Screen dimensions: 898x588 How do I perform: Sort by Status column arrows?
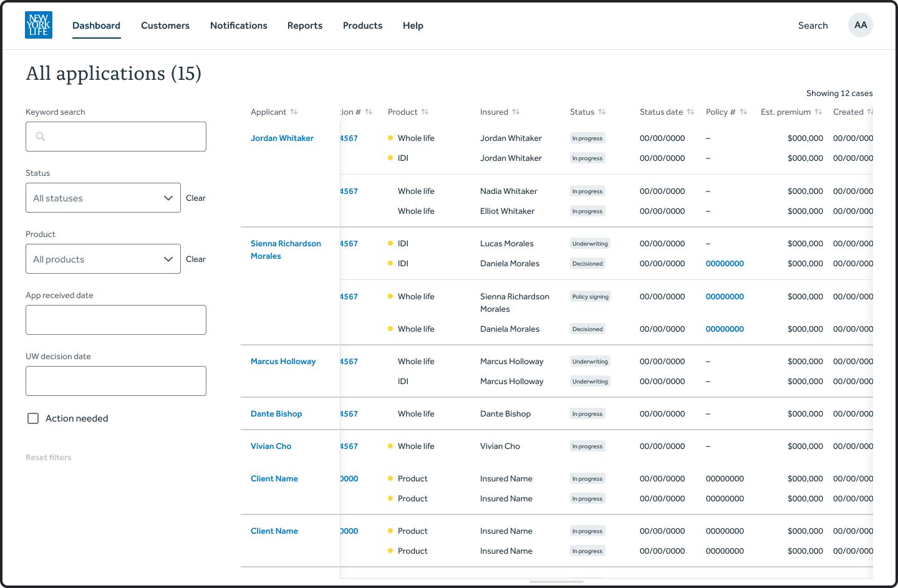pyautogui.click(x=602, y=112)
